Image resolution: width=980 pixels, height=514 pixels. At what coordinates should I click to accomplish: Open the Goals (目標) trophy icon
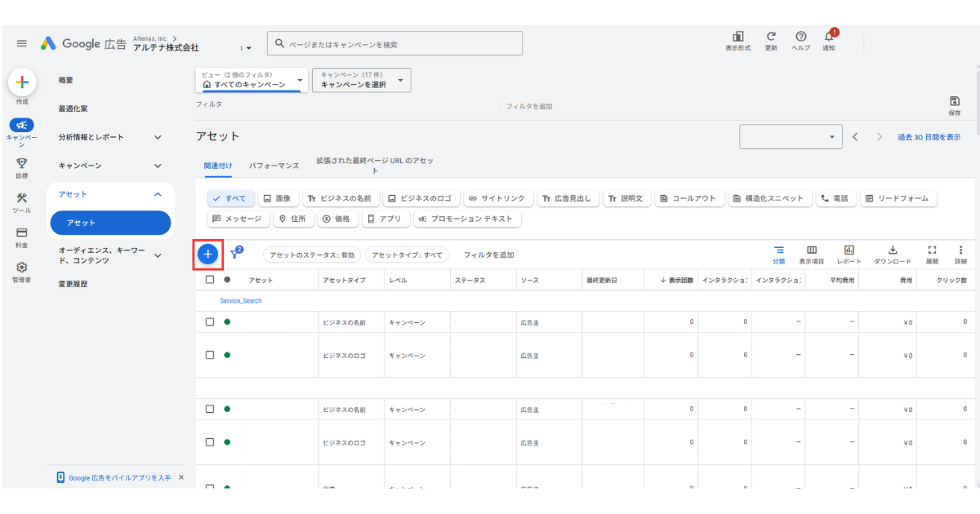coord(22,163)
